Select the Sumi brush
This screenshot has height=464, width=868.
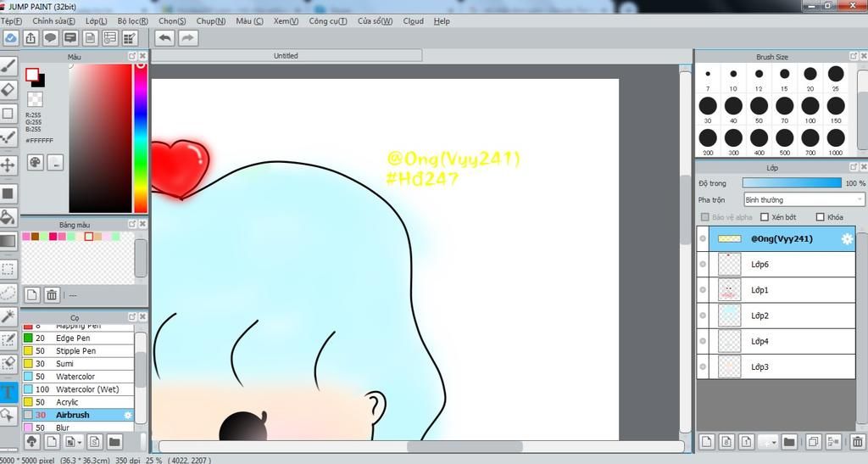[78, 364]
